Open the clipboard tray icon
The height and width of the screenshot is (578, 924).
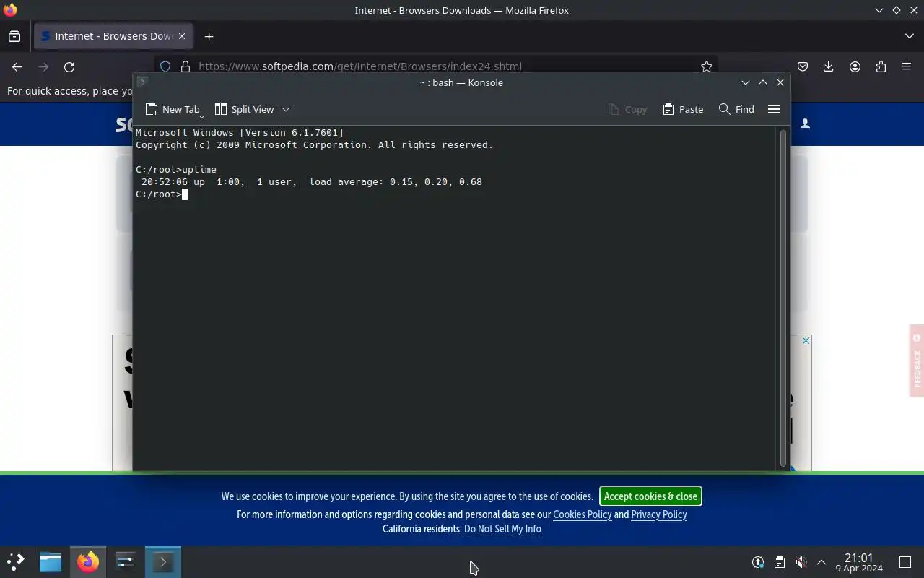click(780, 562)
